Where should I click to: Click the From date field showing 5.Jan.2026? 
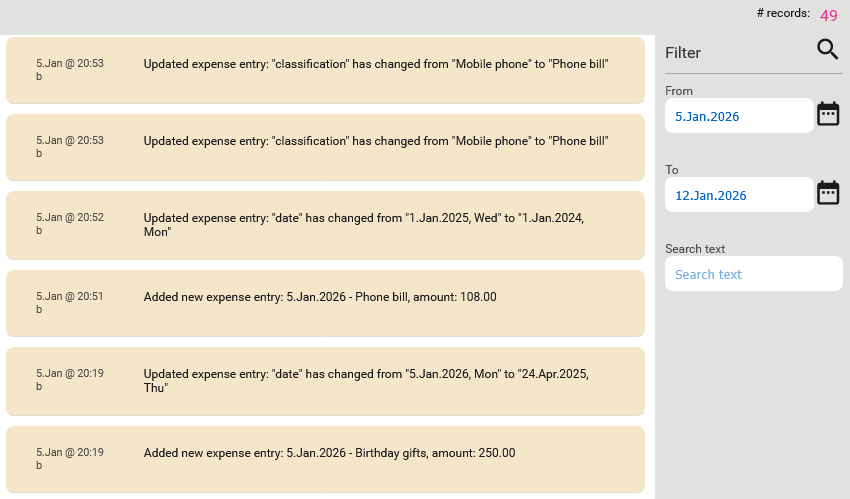click(738, 116)
